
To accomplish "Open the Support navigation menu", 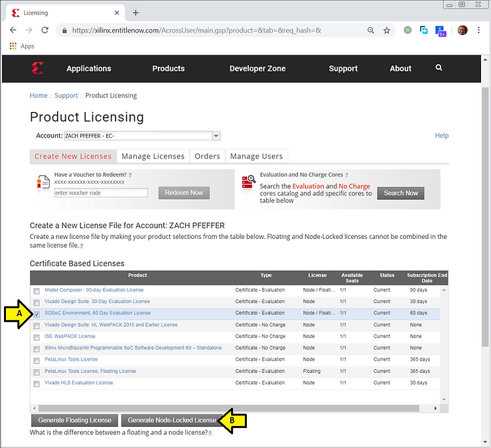I will 343,68.
